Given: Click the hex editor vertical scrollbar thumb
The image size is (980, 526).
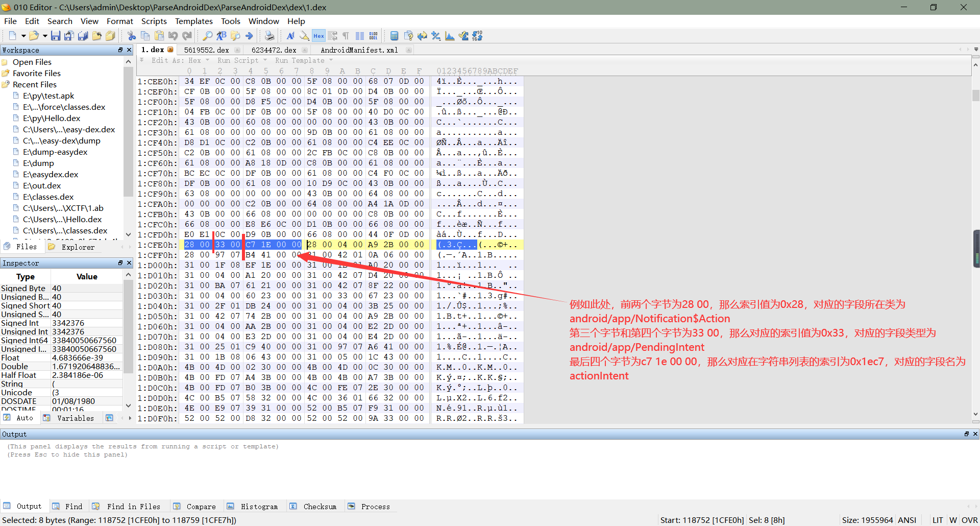Looking at the screenshot, I should click(976, 95).
